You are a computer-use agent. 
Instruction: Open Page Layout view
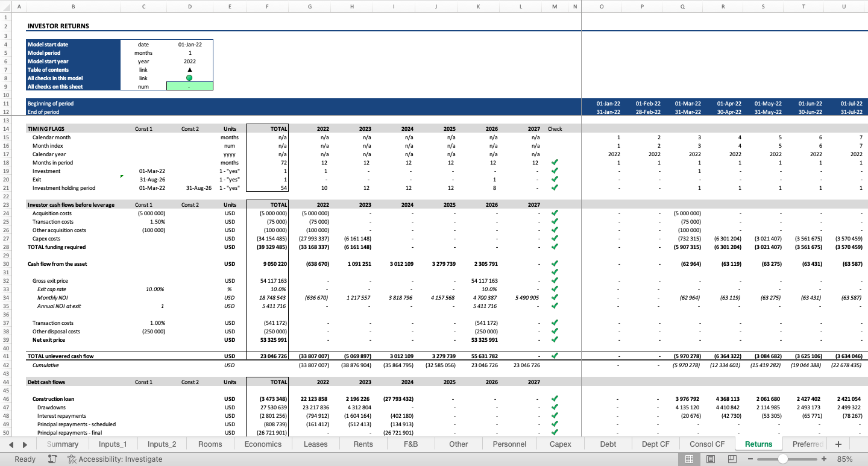tap(710, 459)
